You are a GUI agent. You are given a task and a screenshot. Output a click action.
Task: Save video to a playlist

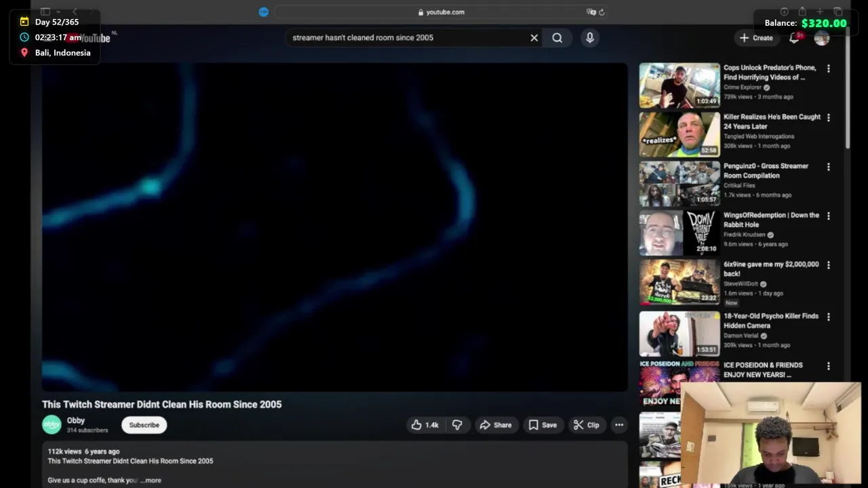coord(542,425)
